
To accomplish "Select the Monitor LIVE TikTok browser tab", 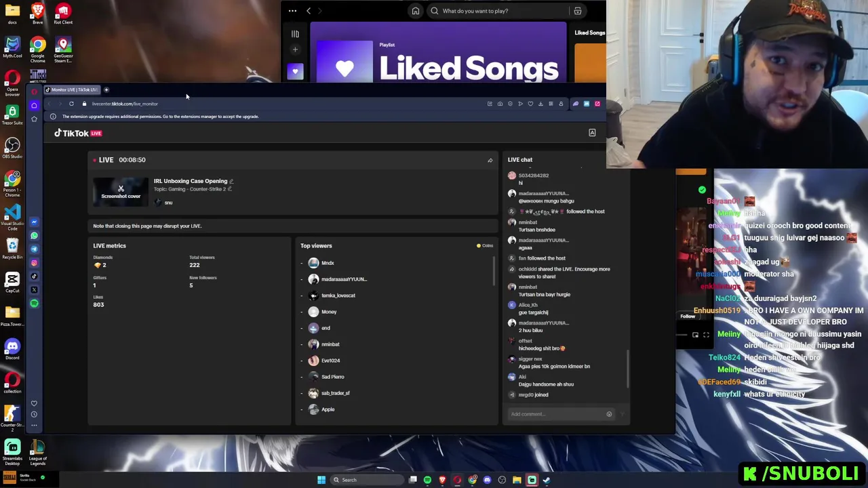I will click(71, 89).
